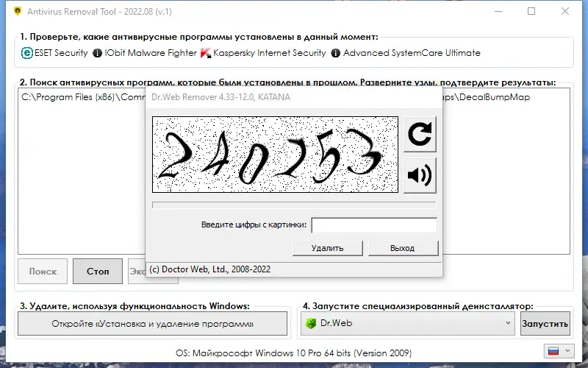Image resolution: width=588 pixels, height=368 pixels.
Task: Click the Поиск button
Action: click(43, 271)
